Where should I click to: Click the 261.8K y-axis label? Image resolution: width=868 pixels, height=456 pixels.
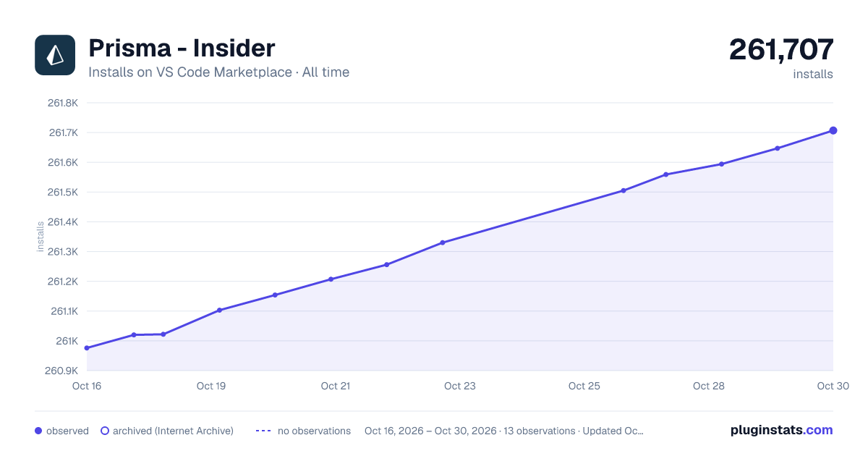(63, 103)
